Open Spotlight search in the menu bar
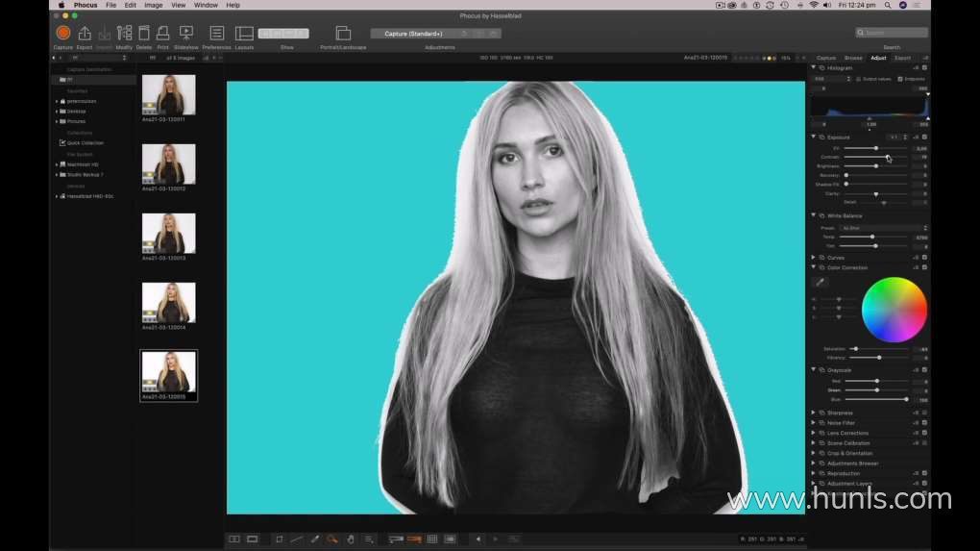The image size is (980, 551). (888, 5)
